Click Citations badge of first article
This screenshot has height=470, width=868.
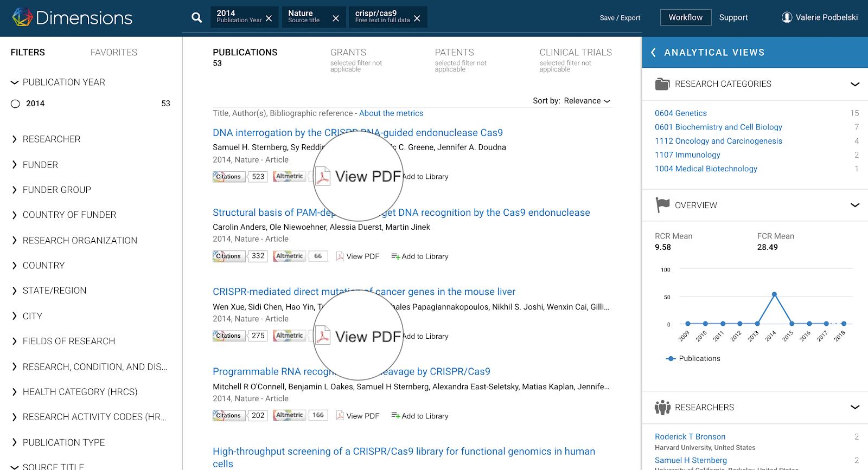(229, 177)
